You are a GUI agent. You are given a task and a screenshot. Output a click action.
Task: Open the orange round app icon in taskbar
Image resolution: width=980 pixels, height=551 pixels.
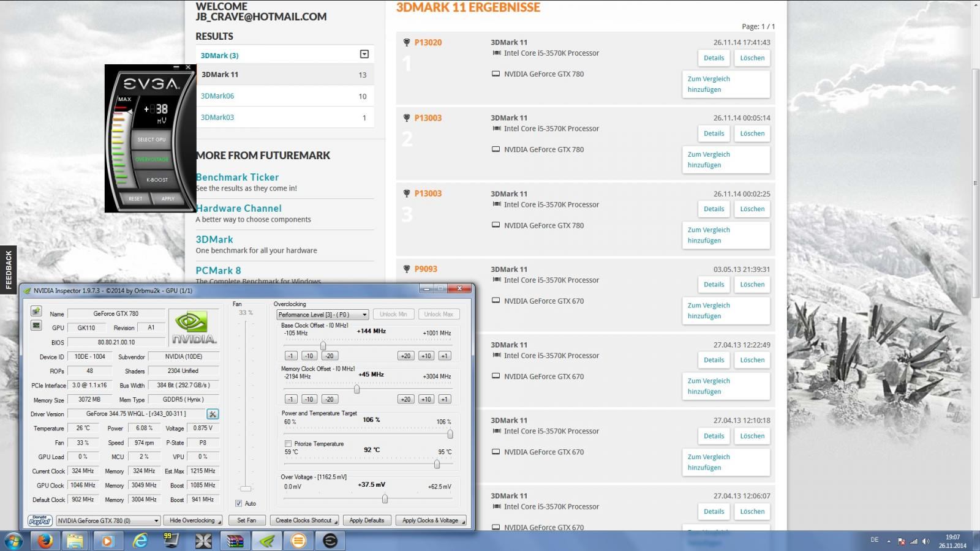coord(298,541)
